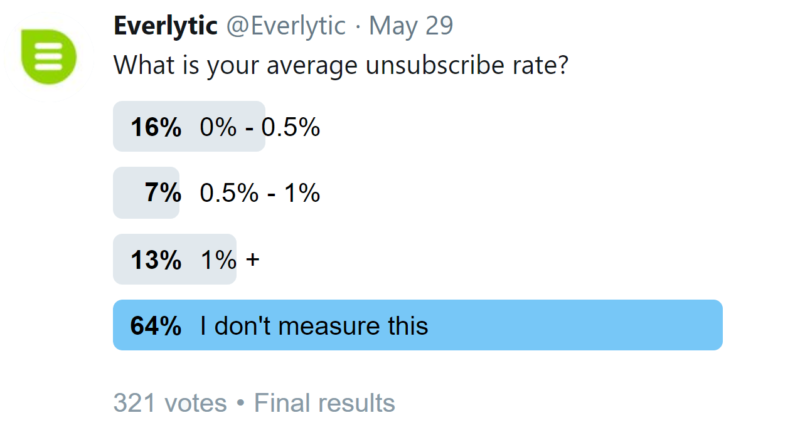This screenshot has height=435, width=800.
Task: Click the 64% result percentage
Action: [x=156, y=326]
